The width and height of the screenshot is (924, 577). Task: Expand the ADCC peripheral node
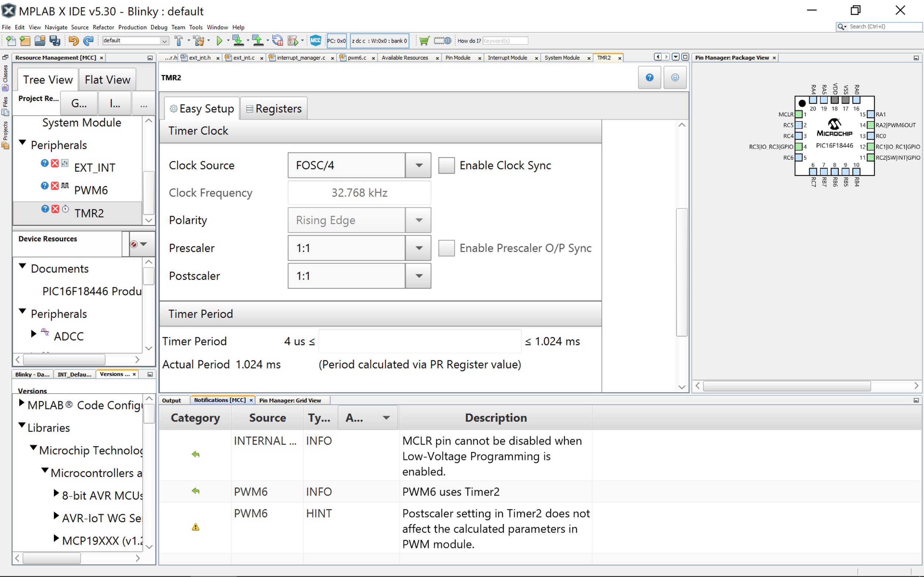34,334
